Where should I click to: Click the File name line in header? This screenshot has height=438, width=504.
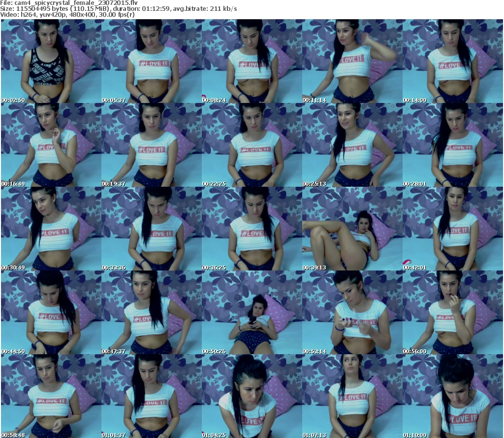(x=68, y=3)
